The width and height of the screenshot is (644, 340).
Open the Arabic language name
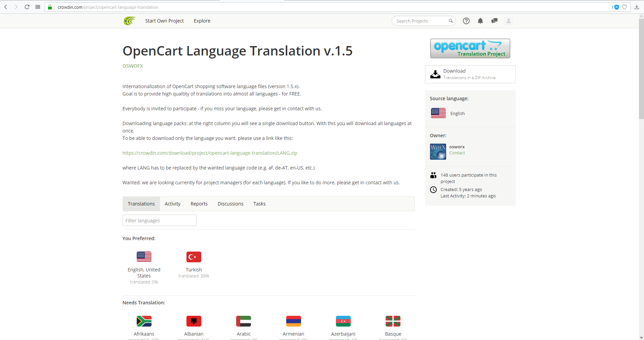point(244,334)
